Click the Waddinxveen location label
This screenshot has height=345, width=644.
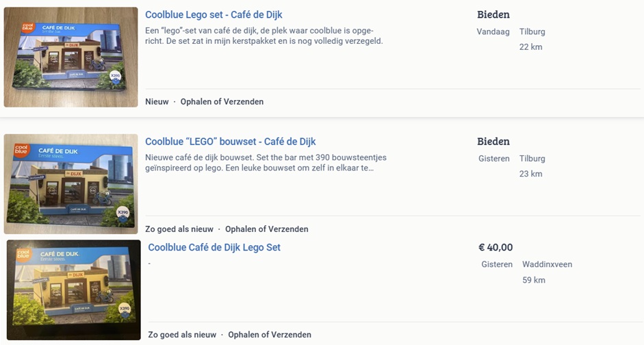[547, 264]
